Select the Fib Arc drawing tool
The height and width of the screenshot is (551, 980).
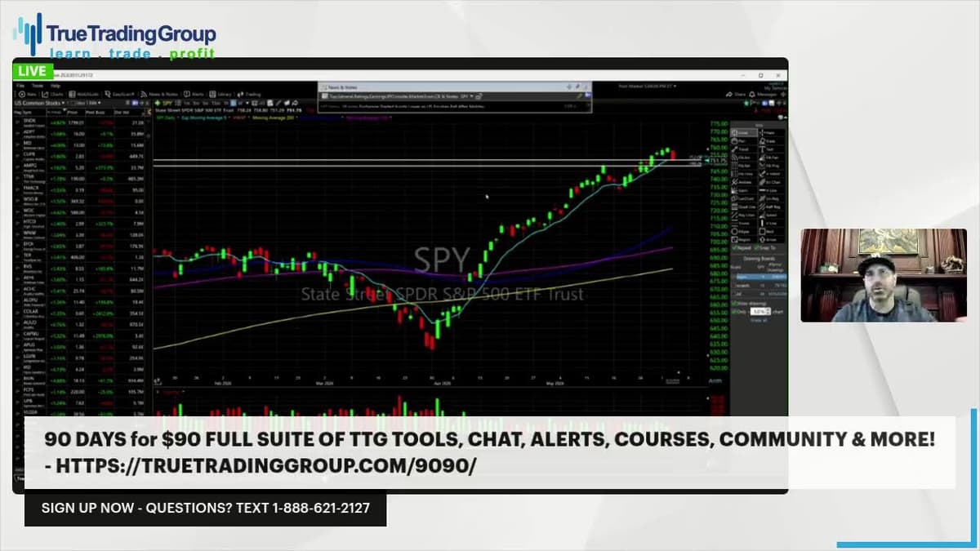[743, 157]
